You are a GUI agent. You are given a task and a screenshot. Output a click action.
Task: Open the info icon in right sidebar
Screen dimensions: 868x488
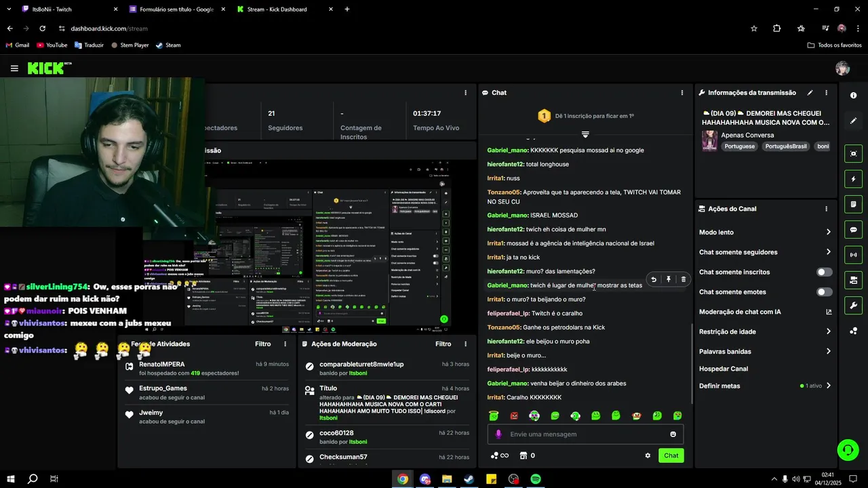point(853,96)
